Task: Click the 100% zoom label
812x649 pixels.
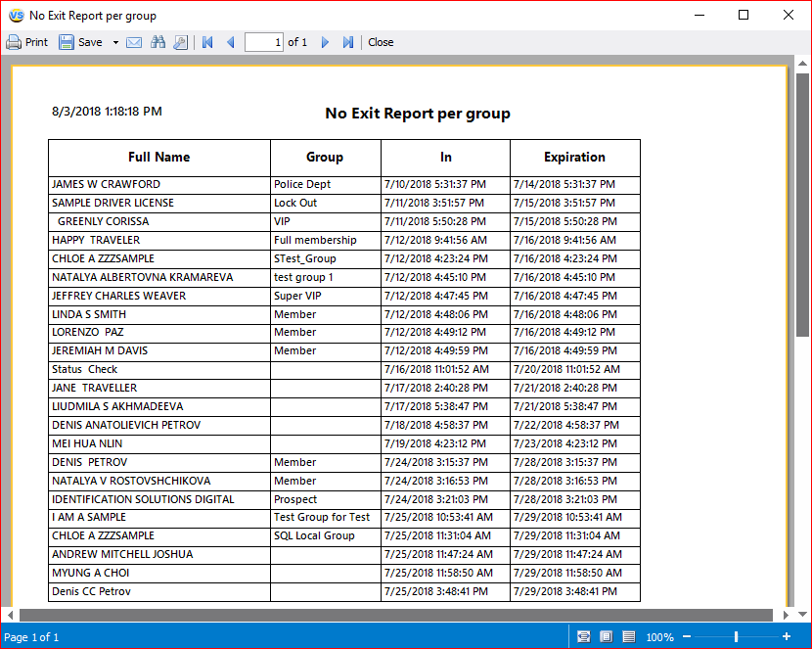Action: click(x=659, y=637)
